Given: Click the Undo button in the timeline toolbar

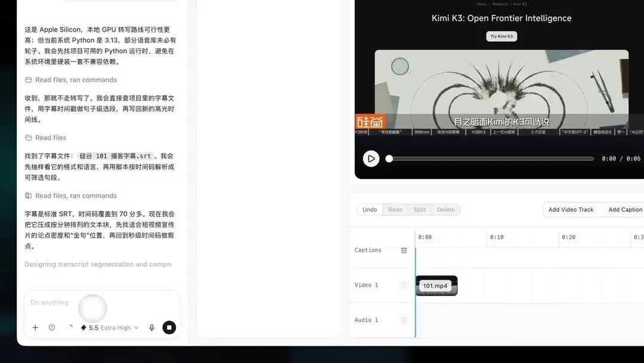Looking at the screenshot, I should coord(370,210).
